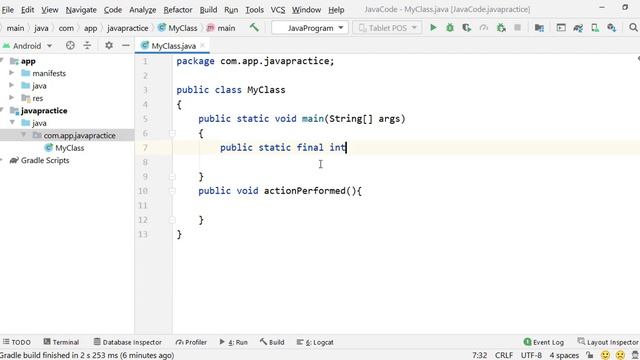
Task: Open the Terminal tool window
Action: pyautogui.click(x=61, y=342)
